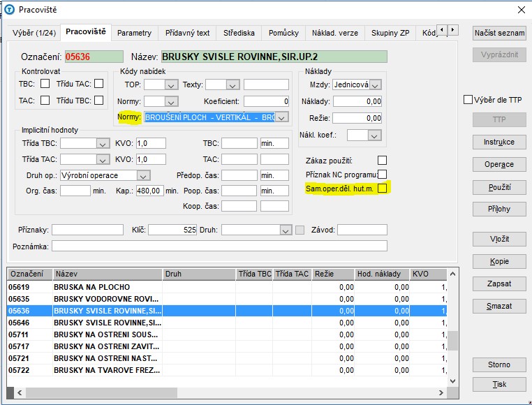The image size is (532, 405).
Task: Focus the Poznámka text field
Action: pos(219,246)
